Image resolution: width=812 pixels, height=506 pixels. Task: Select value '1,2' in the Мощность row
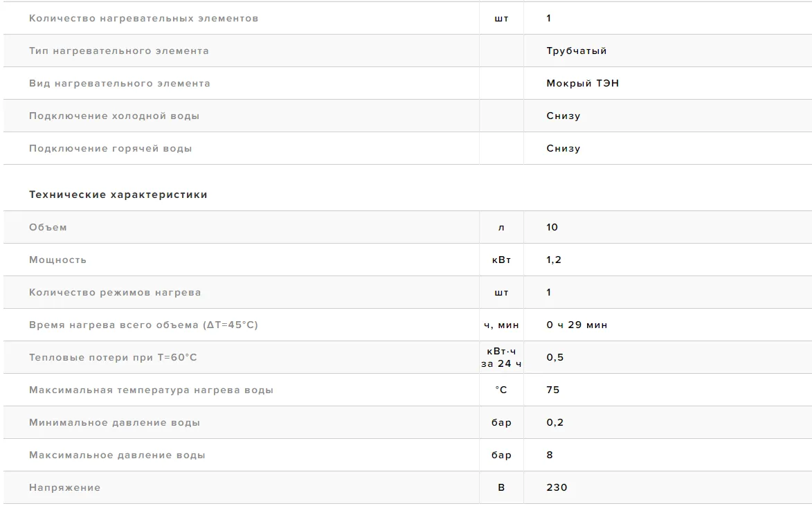click(x=554, y=260)
